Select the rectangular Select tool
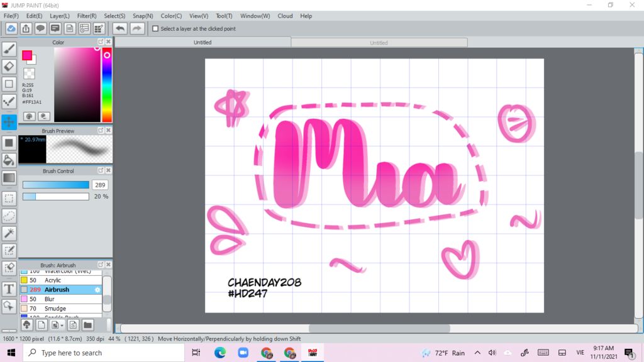Screen dimensions: 644x362 click(9, 199)
